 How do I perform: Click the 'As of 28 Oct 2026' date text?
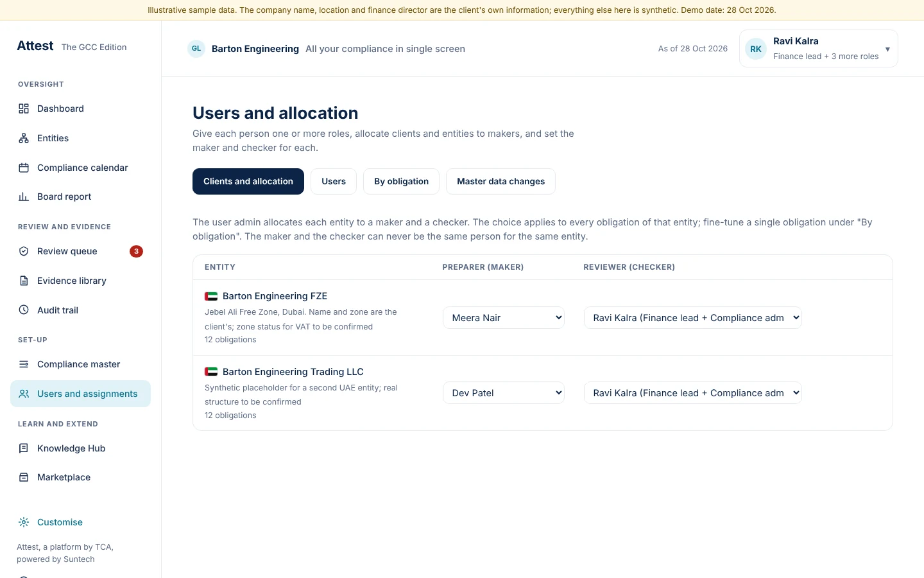pos(693,49)
